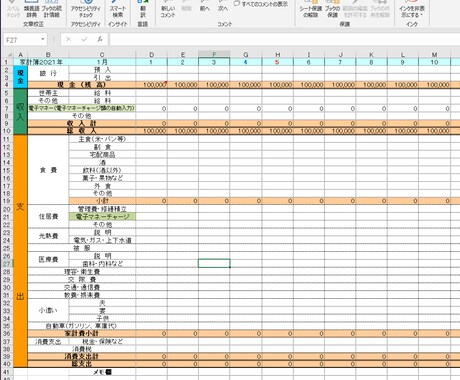Click the 自動車(ガソリン、車庫代) label cell
The height and width of the screenshot is (380, 460).
pyautogui.click(x=82, y=326)
